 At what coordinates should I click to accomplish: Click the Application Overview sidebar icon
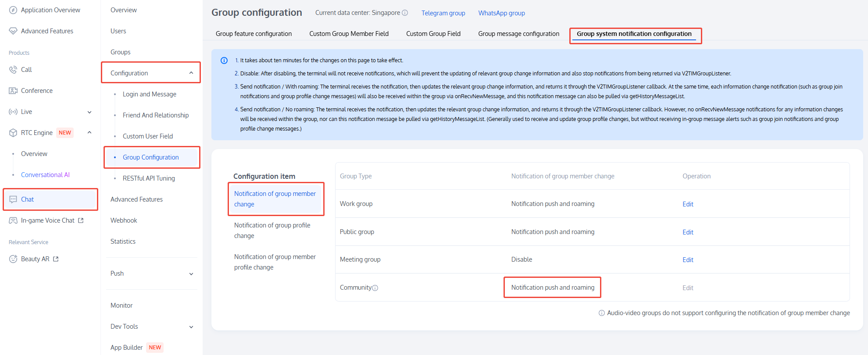13,10
